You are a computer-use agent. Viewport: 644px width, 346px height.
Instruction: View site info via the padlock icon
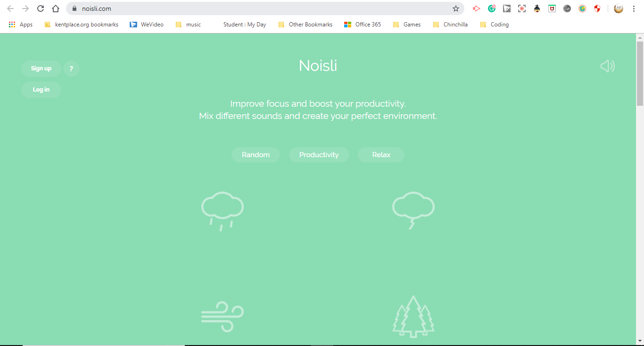click(x=74, y=8)
